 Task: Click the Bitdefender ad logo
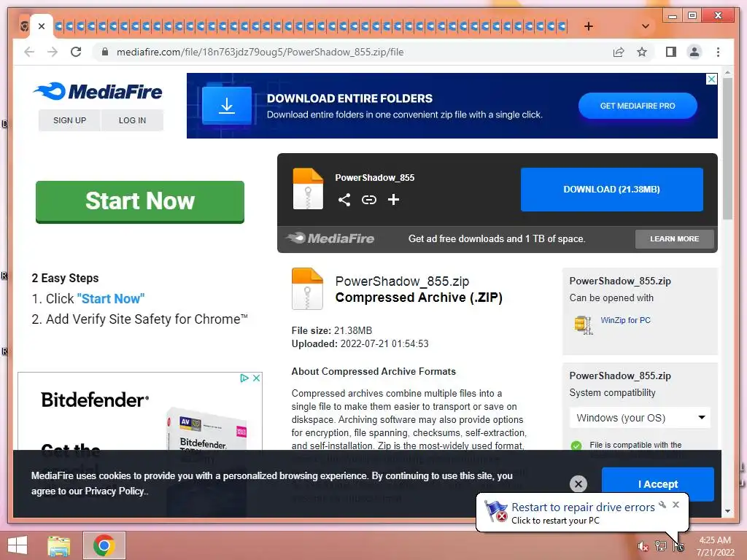[95, 400]
